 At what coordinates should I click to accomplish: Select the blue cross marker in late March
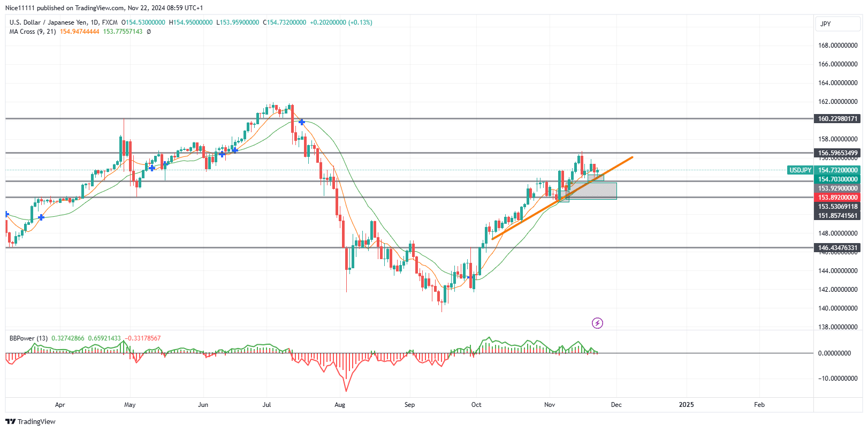click(x=41, y=217)
